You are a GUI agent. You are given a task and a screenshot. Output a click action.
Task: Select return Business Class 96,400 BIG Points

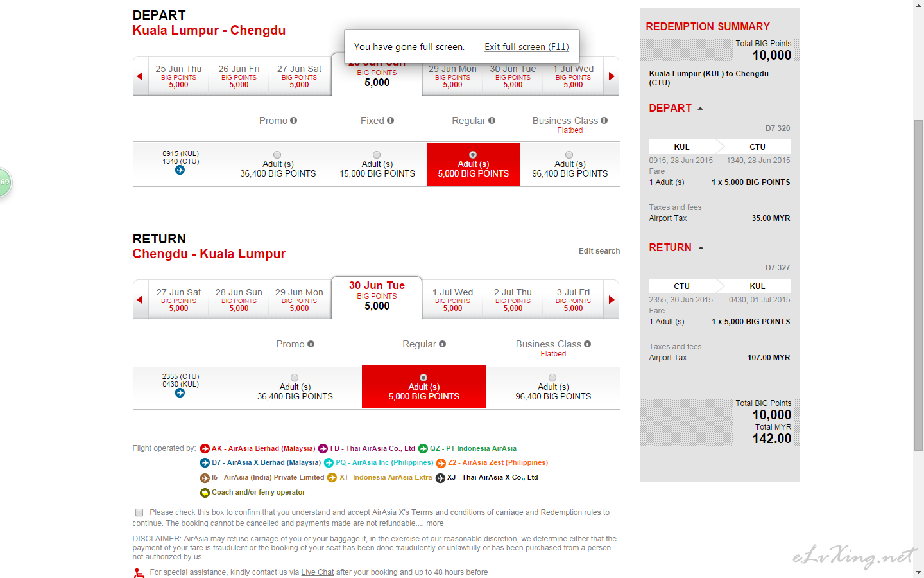click(x=552, y=378)
